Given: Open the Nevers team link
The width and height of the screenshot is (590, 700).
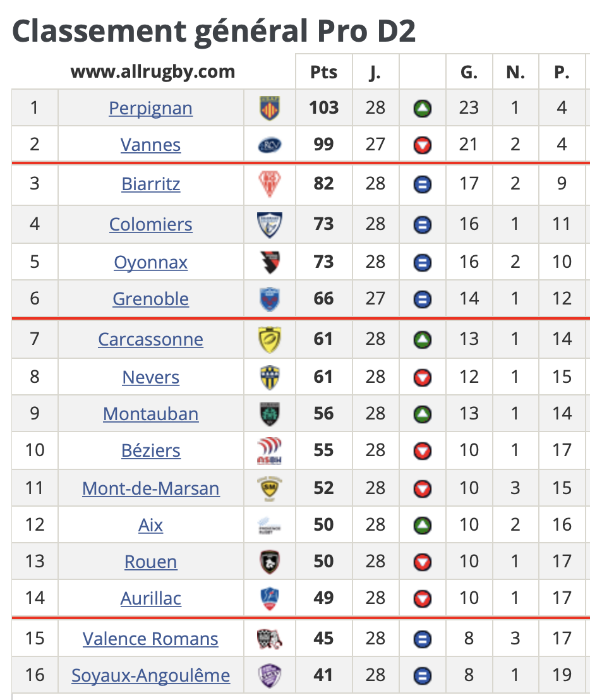Looking at the screenshot, I should pyautogui.click(x=151, y=377).
